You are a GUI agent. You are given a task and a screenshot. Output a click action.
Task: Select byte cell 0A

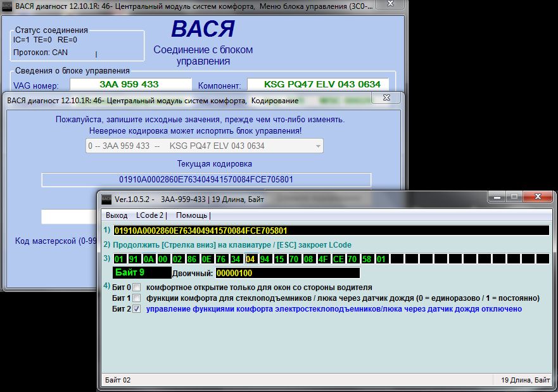[148, 259]
